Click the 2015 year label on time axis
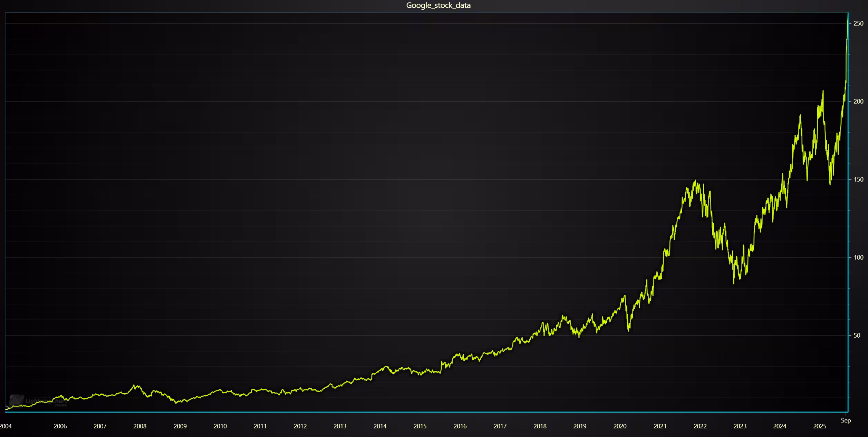 [x=420, y=426]
